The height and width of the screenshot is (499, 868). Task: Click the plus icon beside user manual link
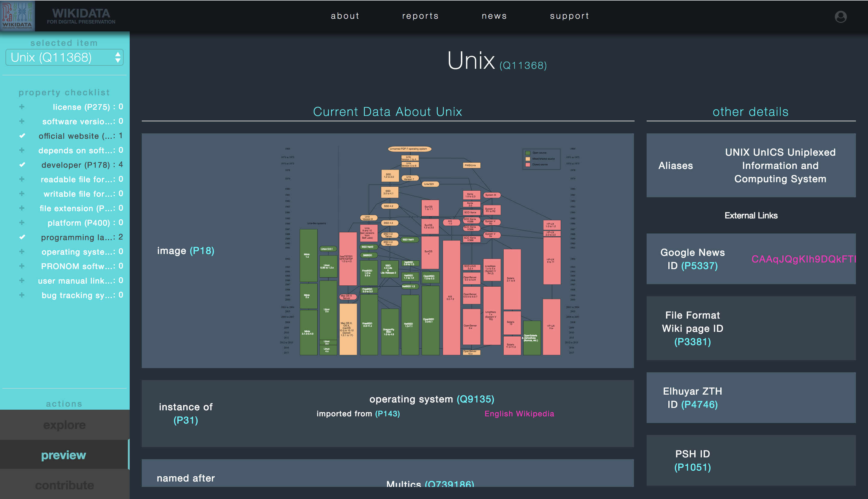pos(22,280)
